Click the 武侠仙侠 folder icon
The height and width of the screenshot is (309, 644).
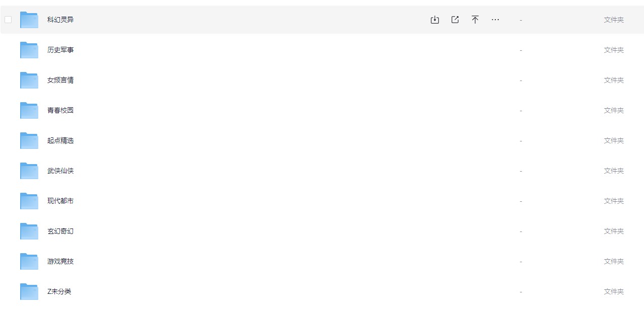coord(29,171)
